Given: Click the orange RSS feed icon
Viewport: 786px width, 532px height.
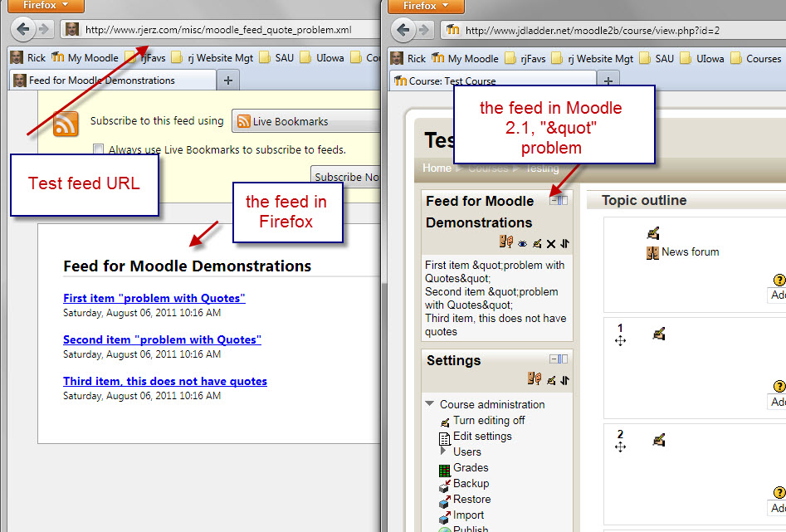Looking at the screenshot, I should pyautogui.click(x=66, y=124).
